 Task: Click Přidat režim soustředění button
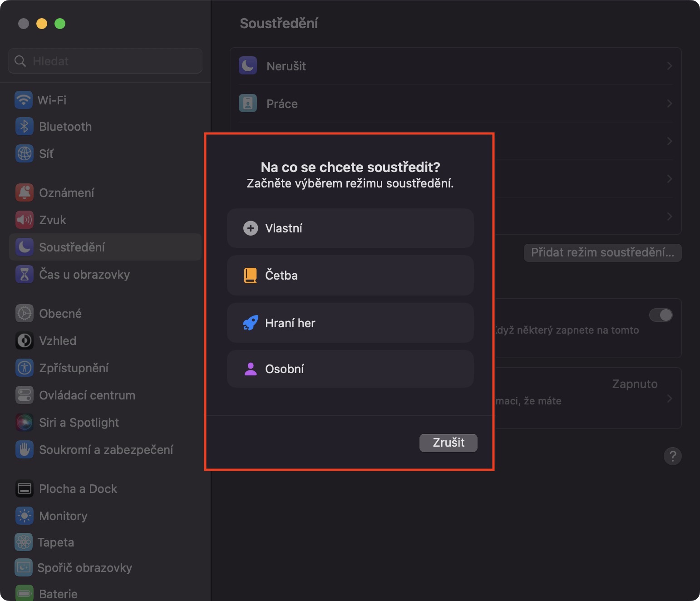click(x=602, y=252)
